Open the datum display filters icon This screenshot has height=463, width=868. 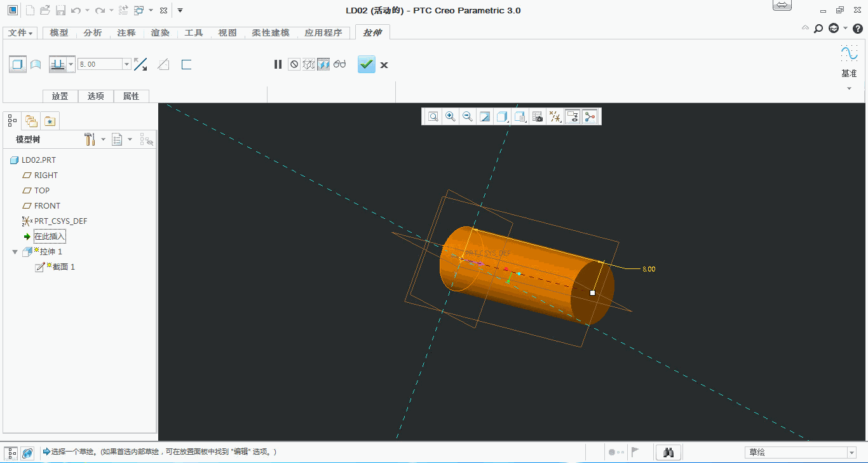[x=555, y=116]
